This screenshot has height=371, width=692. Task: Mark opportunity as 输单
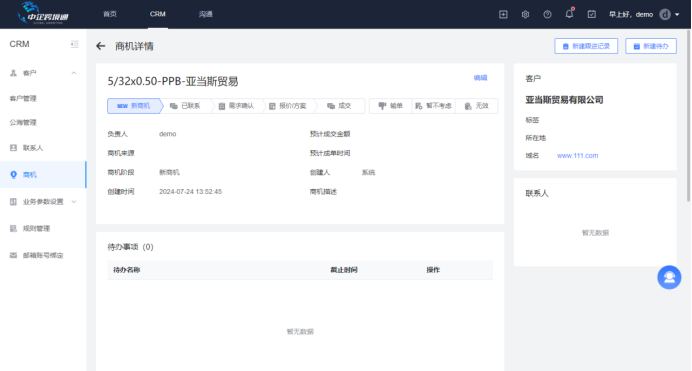(391, 106)
